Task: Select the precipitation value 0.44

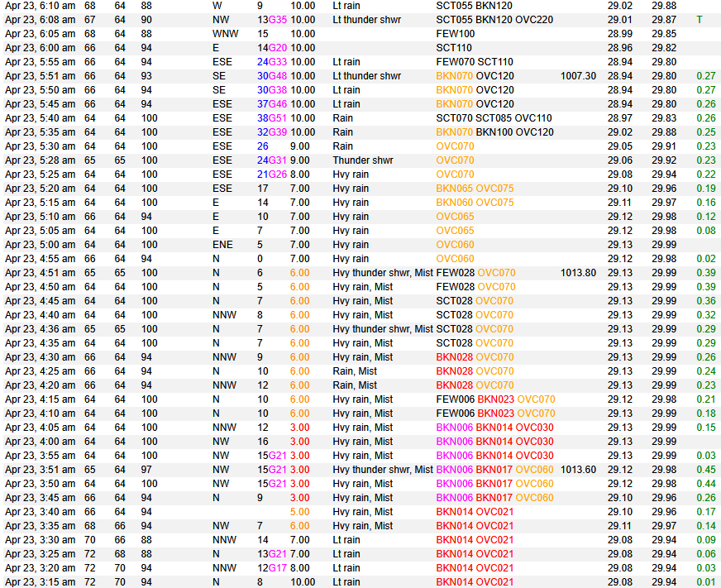Action: click(706, 484)
